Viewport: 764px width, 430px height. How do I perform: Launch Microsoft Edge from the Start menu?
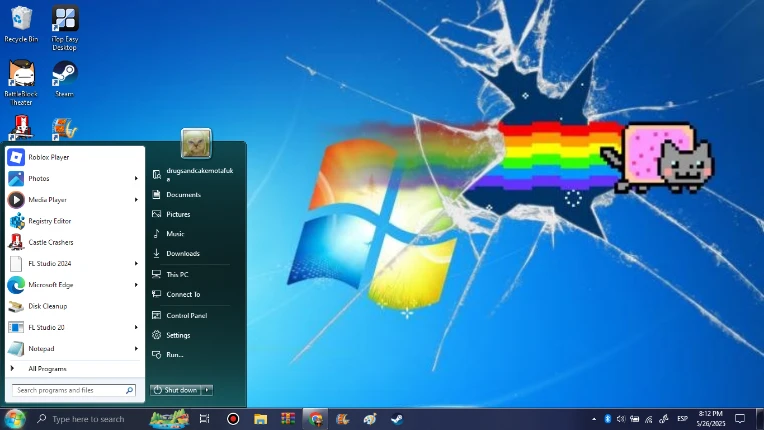(75, 285)
